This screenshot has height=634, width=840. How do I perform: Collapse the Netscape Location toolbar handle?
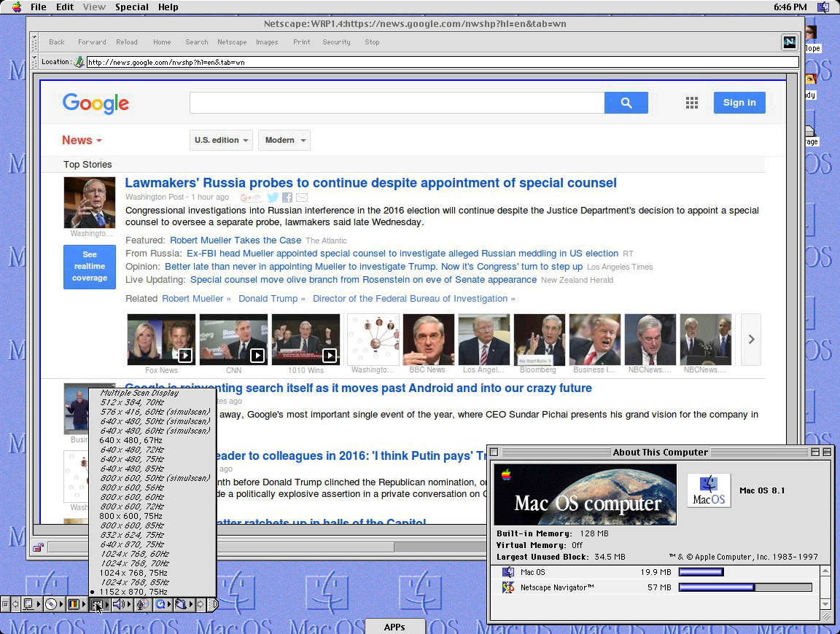click(35, 62)
